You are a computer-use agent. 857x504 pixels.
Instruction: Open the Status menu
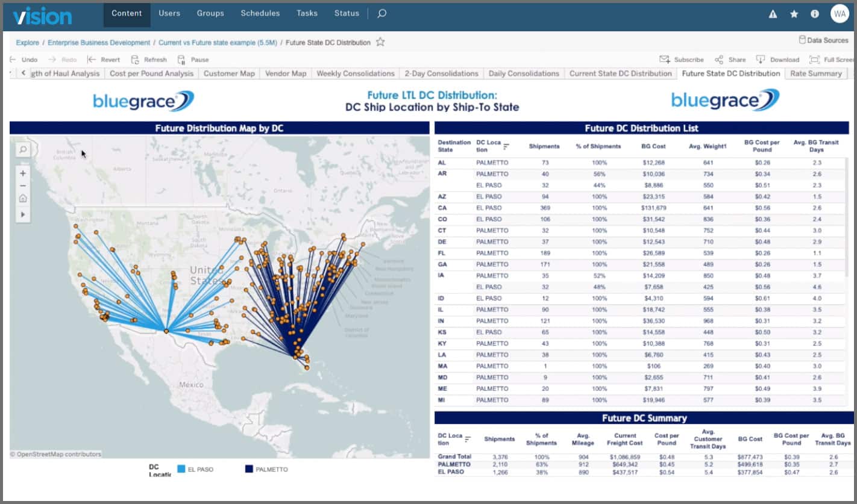point(347,13)
